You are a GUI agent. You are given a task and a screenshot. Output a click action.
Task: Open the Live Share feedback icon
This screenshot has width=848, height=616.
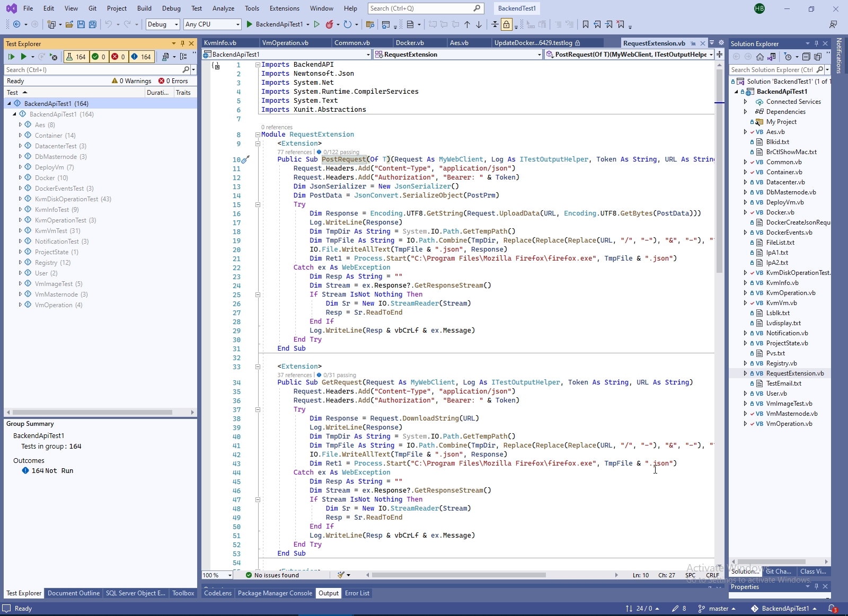click(833, 24)
